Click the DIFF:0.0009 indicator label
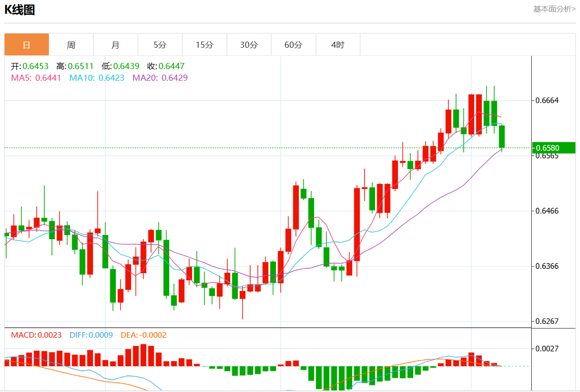 (x=91, y=335)
